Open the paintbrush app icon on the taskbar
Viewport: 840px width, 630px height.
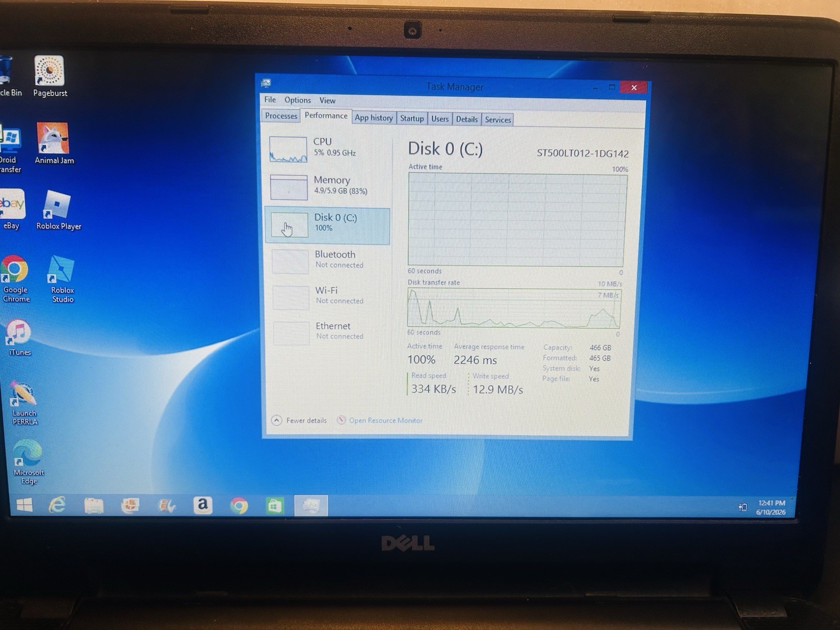click(x=166, y=506)
